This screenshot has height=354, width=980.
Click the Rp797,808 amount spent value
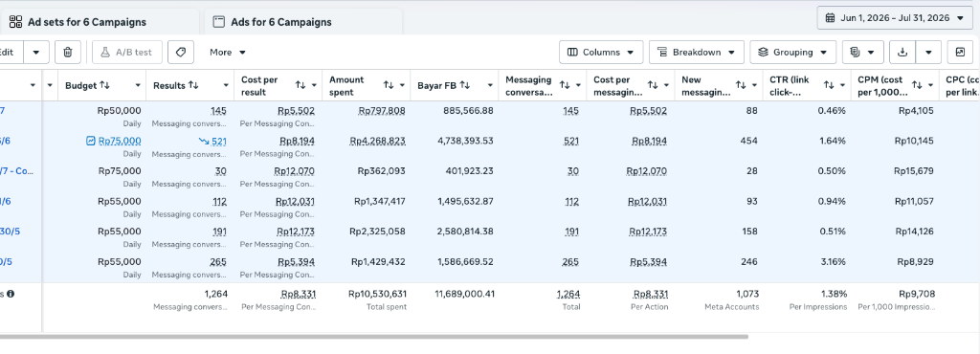(x=381, y=111)
